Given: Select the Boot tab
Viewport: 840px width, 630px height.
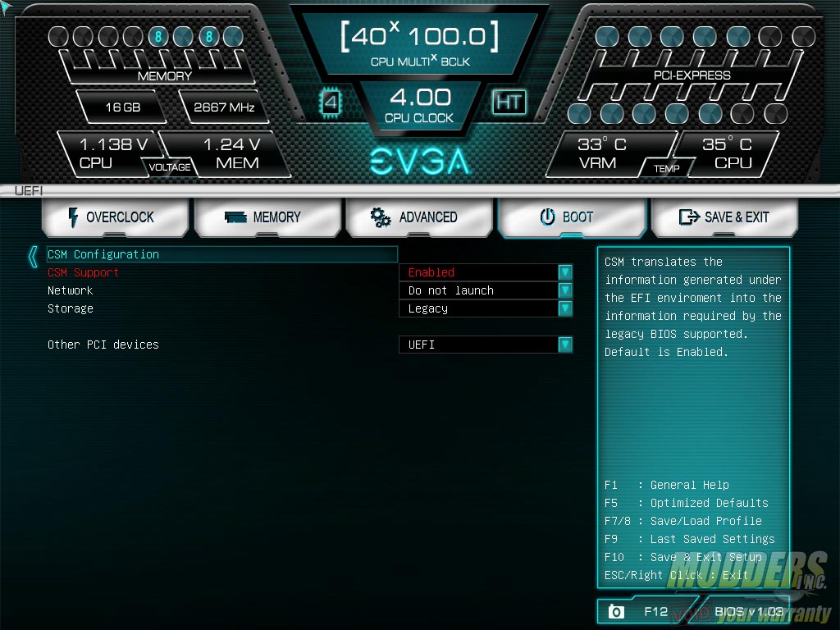Looking at the screenshot, I should point(572,217).
